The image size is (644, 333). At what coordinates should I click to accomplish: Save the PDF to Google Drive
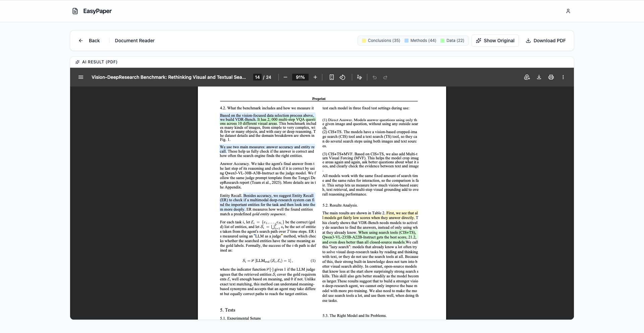527,77
